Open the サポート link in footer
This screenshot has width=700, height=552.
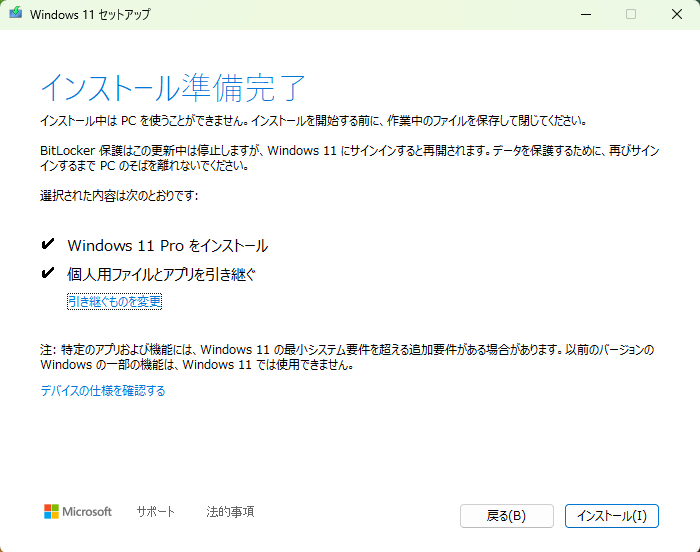155,511
